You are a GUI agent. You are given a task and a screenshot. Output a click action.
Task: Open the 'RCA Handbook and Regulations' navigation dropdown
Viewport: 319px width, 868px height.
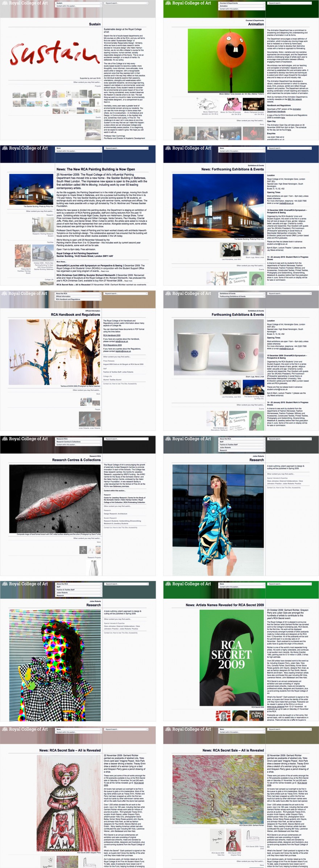pos(79,299)
